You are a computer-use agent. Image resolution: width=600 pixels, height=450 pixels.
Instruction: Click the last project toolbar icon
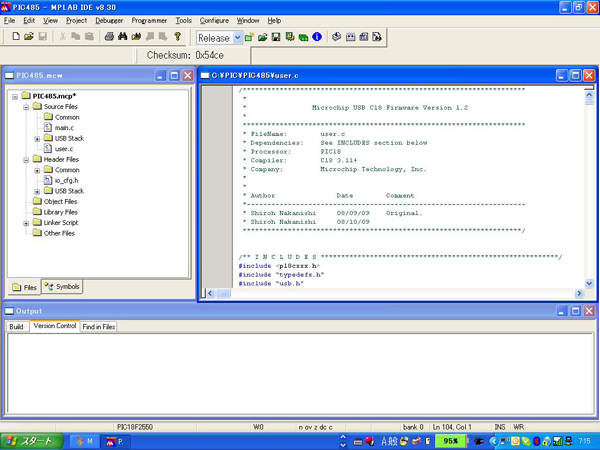[377, 37]
